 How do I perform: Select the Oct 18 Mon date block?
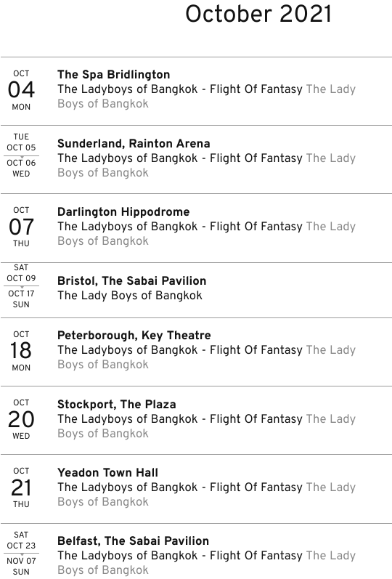coord(21,351)
